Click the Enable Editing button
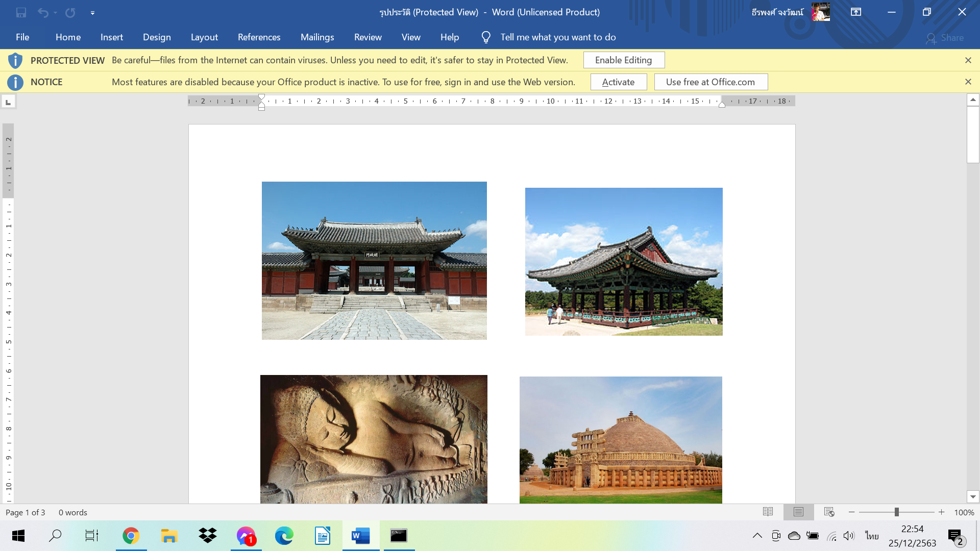Screen dimensions: 980x551 coord(623,60)
